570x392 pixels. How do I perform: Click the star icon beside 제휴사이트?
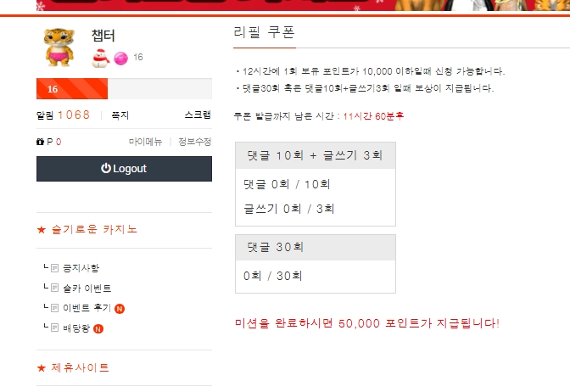point(41,368)
